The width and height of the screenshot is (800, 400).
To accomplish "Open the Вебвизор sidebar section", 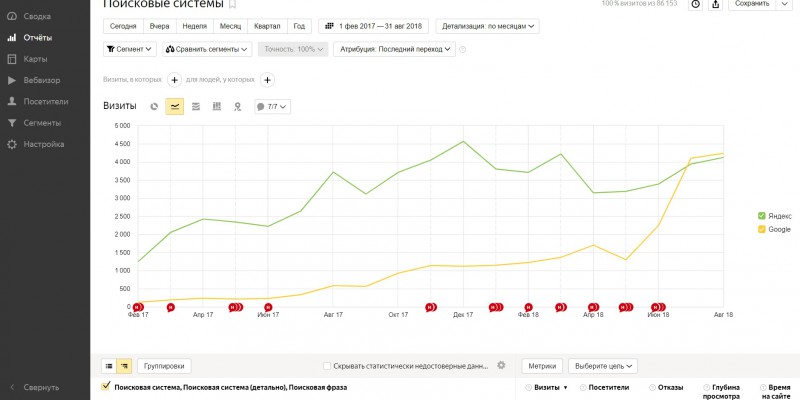I will pos(42,80).
